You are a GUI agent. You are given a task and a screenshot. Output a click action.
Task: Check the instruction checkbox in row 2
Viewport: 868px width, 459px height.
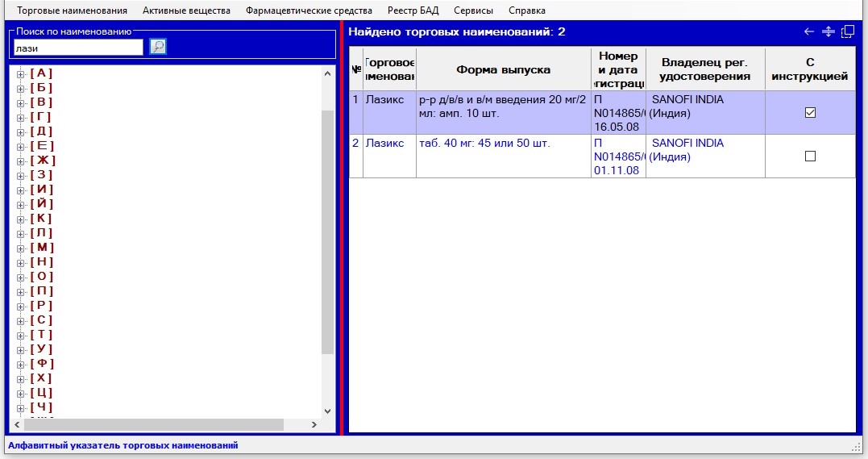pyautogui.click(x=810, y=156)
